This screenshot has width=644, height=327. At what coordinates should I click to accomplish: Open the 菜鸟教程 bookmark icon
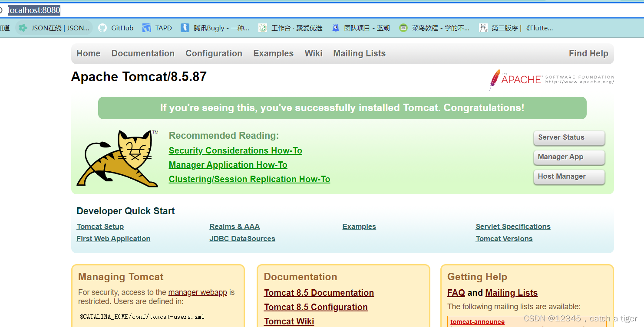click(403, 28)
